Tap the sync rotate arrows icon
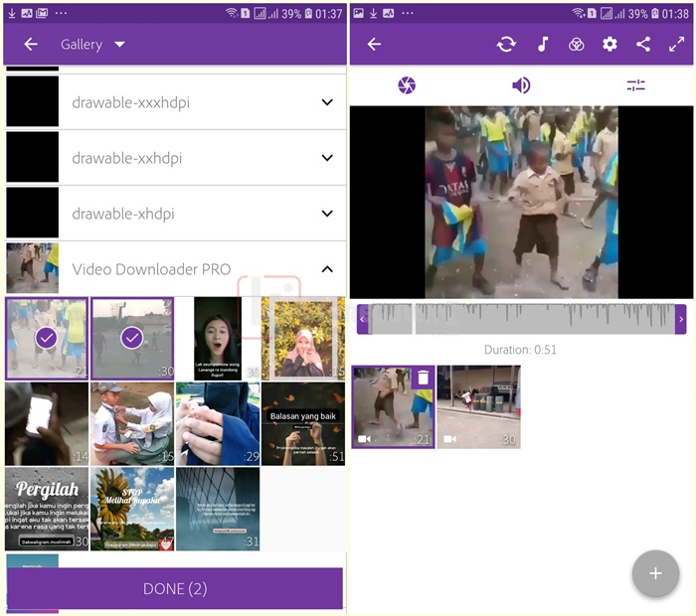This screenshot has height=616, width=696. (506, 44)
